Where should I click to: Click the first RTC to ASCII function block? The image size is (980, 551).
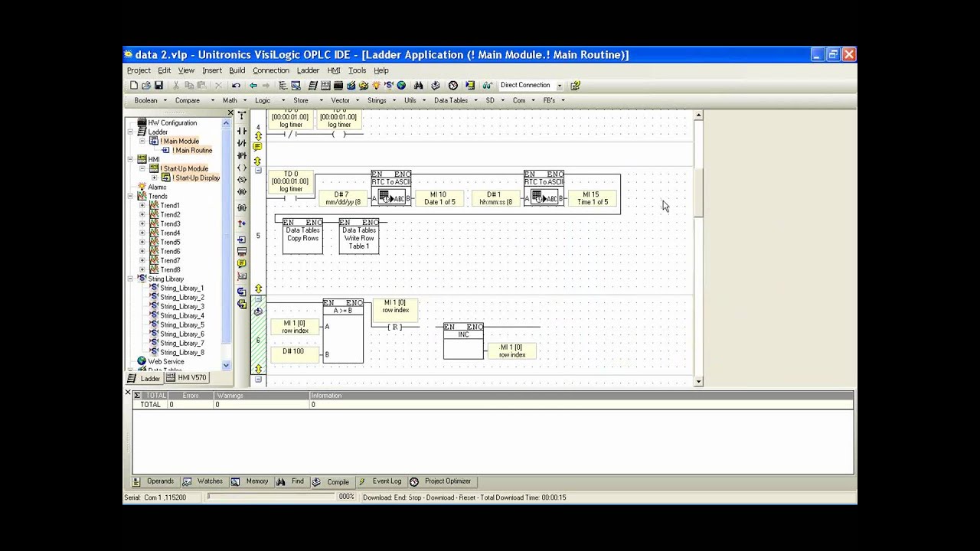pos(391,188)
